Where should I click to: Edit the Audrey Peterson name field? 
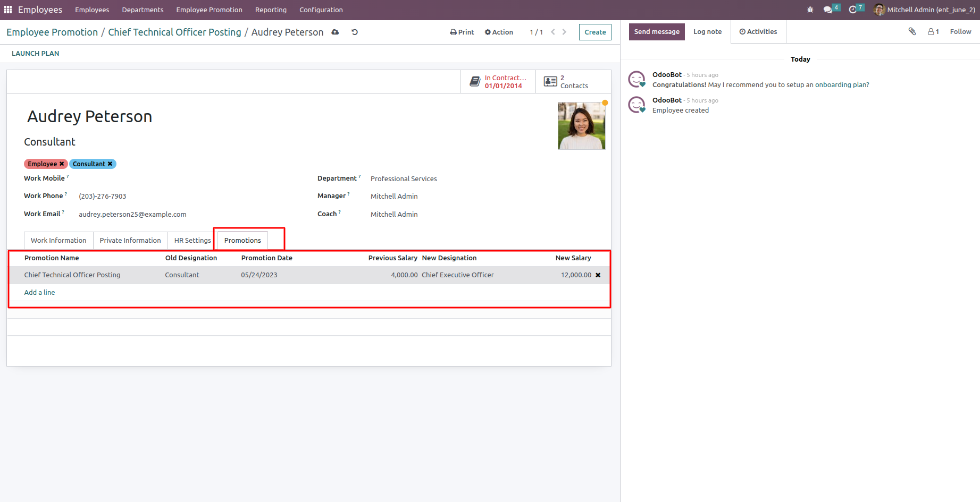90,117
